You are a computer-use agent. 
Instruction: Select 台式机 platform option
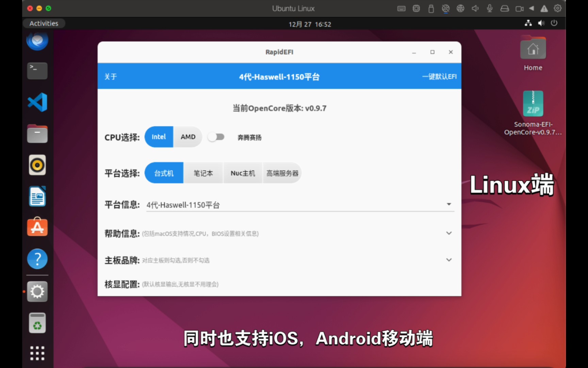164,173
